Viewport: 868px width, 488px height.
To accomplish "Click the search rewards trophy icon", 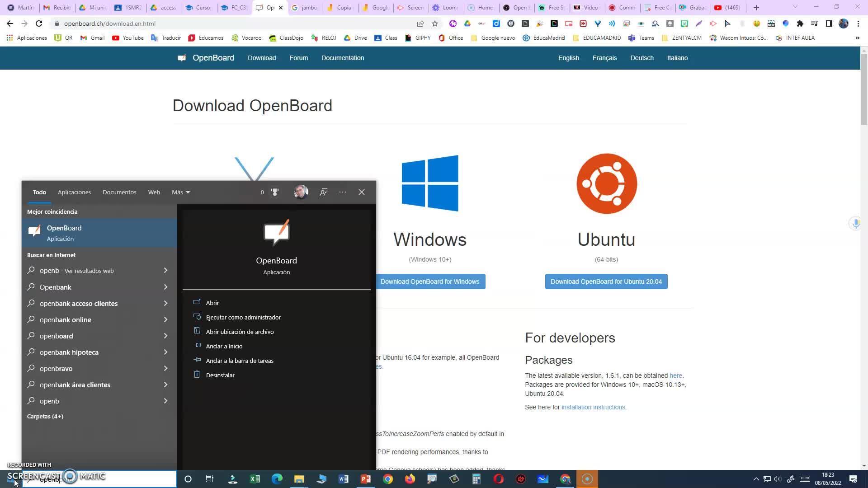I will 274,192.
